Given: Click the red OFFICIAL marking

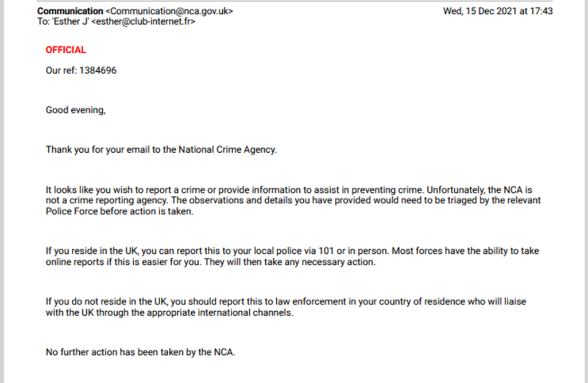Looking at the screenshot, I should [65, 50].
